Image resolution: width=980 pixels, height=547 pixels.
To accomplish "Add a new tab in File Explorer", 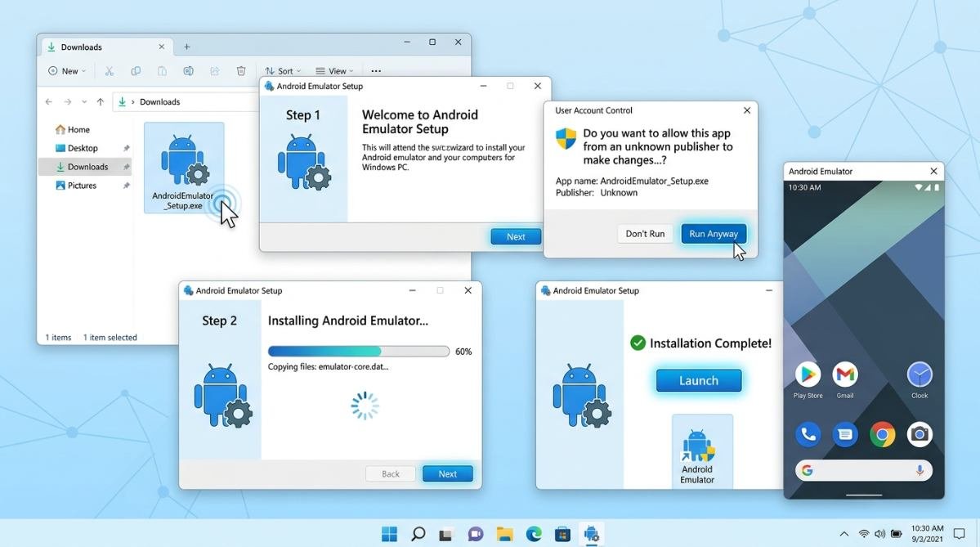I will click(187, 47).
